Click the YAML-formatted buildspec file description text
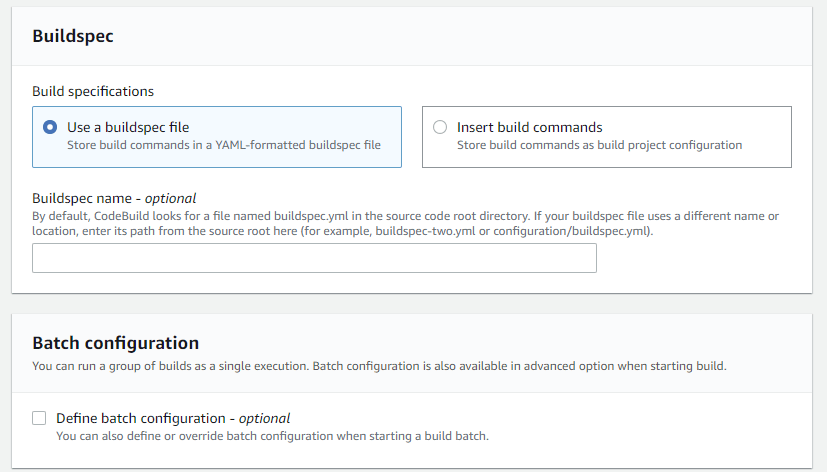827x472 pixels. point(224,145)
